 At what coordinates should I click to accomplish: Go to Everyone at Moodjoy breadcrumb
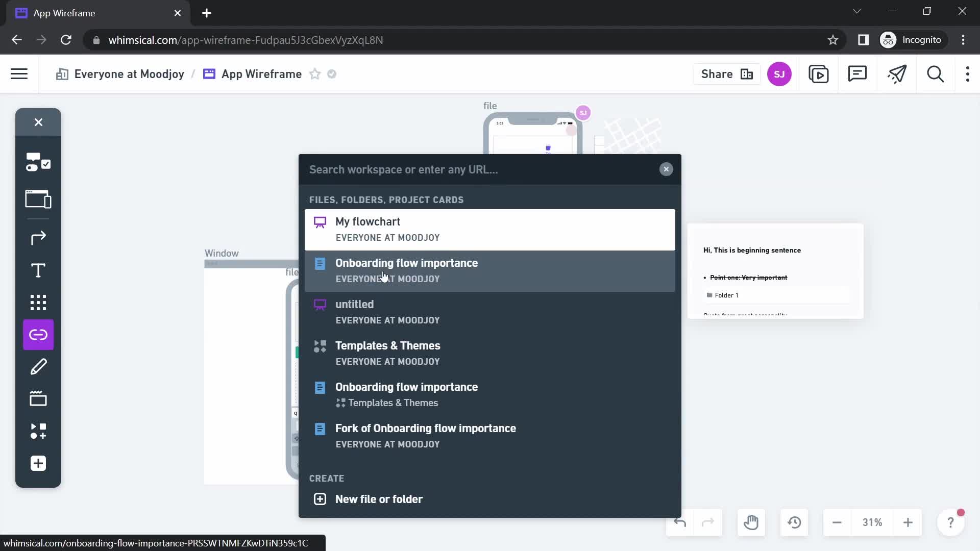[120, 74]
